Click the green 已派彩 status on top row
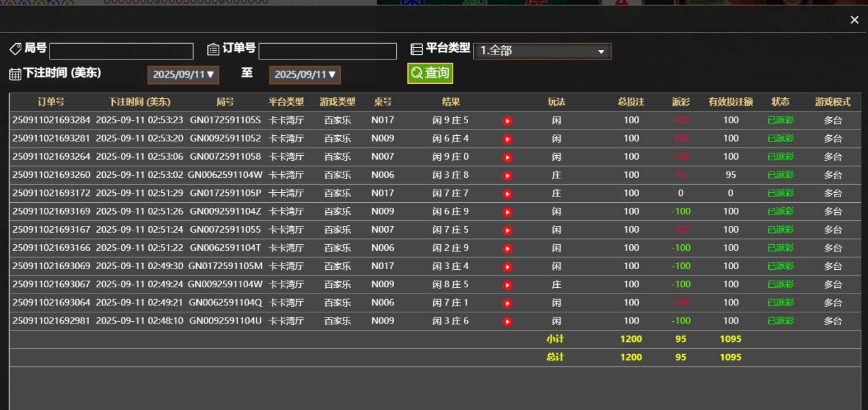The width and height of the screenshot is (868, 410). point(780,121)
